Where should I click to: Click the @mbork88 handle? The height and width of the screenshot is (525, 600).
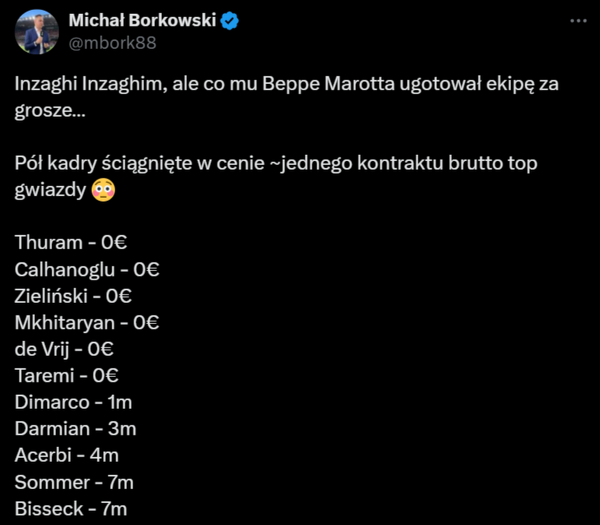pyautogui.click(x=112, y=42)
